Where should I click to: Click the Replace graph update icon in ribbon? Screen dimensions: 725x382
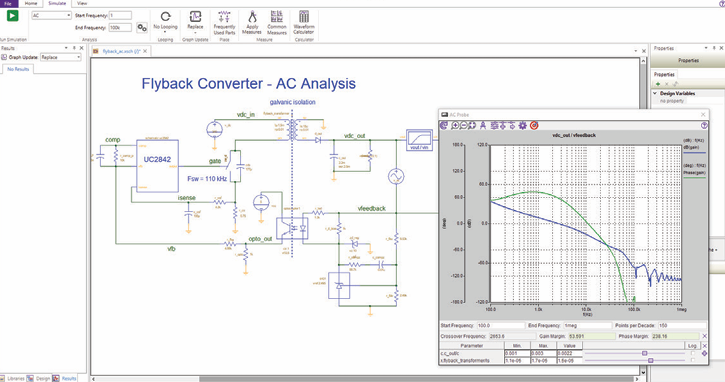coord(195,17)
